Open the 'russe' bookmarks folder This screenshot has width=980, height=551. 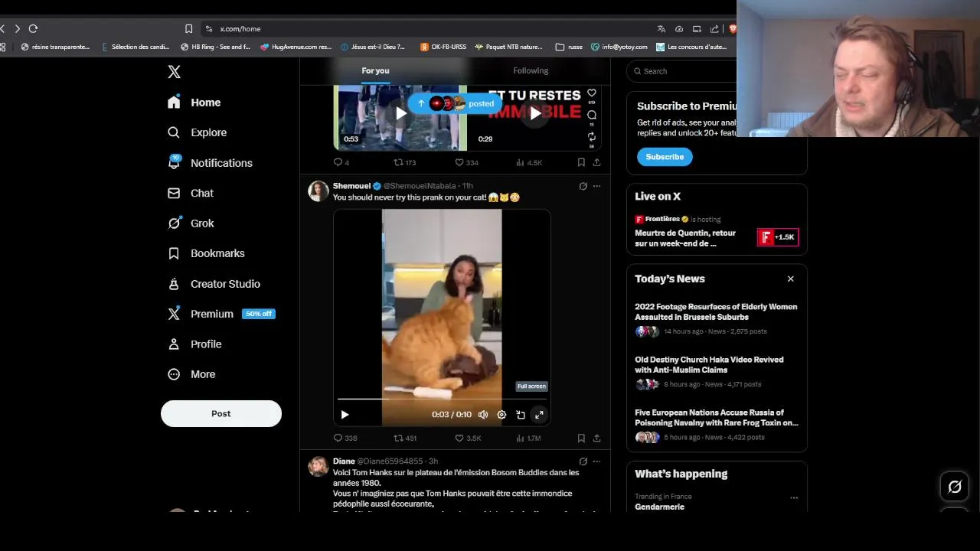[x=569, y=47]
